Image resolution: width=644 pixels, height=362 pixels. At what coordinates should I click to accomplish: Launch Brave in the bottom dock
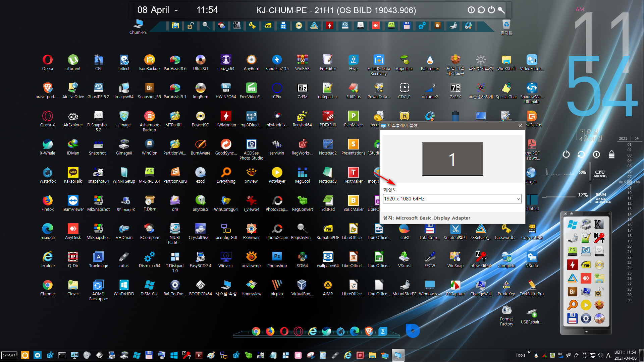369,331
